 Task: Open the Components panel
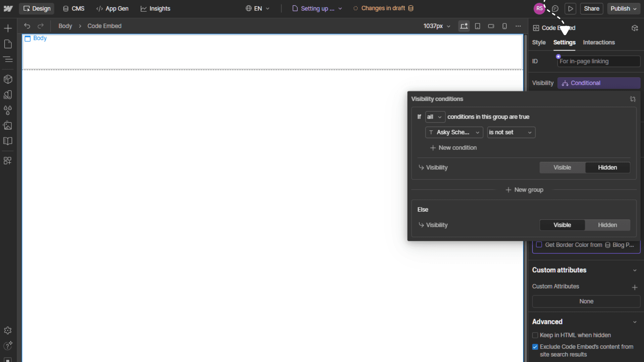pyautogui.click(x=8, y=79)
